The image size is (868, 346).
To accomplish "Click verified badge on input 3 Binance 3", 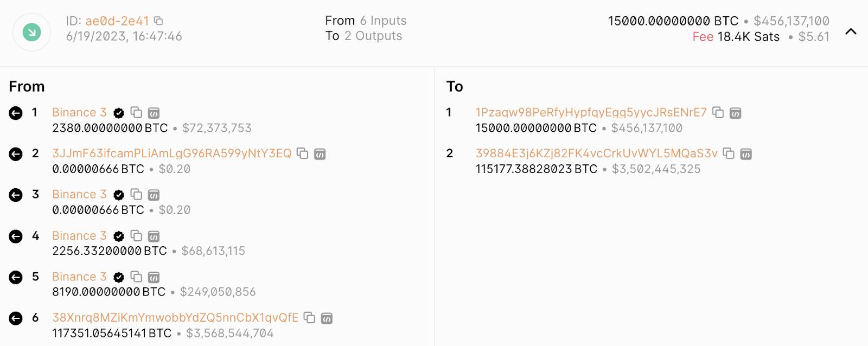I will (x=119, y=195).
